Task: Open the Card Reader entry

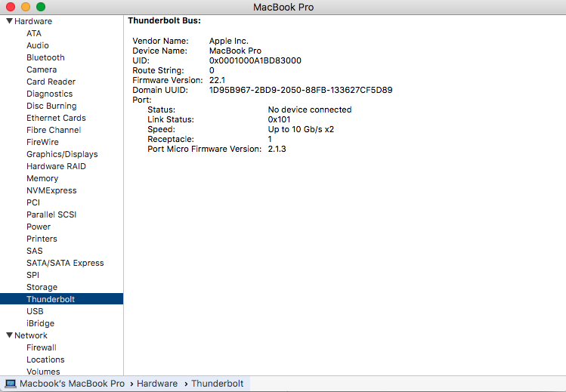Action: coord(51,82)
